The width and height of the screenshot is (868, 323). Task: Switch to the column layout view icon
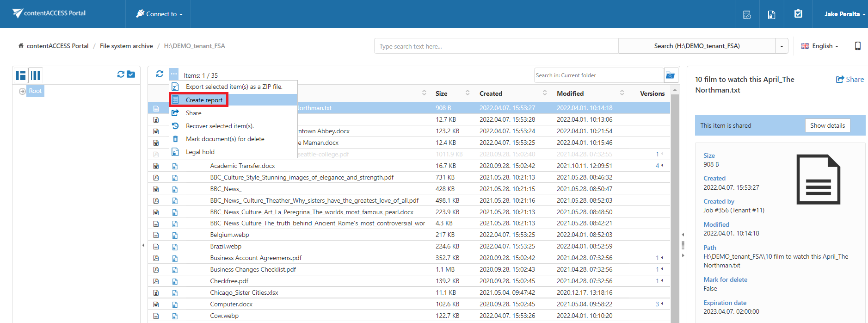(36, 75)
